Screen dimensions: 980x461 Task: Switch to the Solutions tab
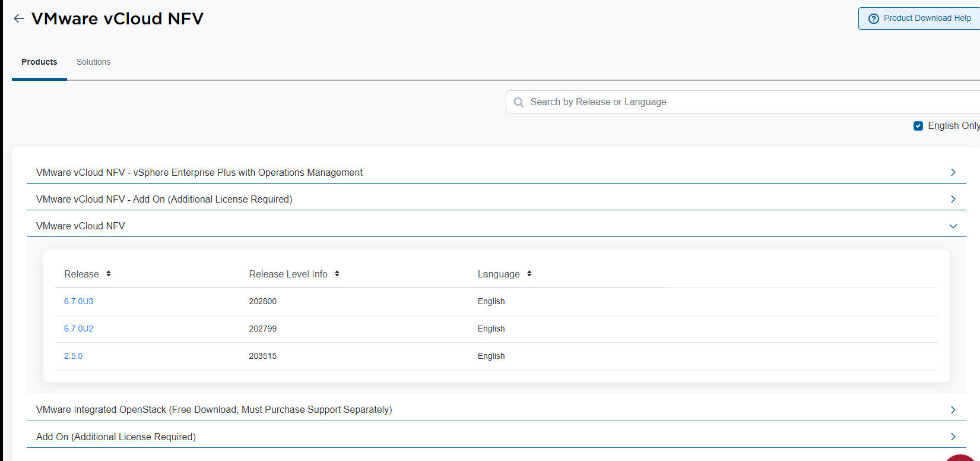(x=93, y=62)
